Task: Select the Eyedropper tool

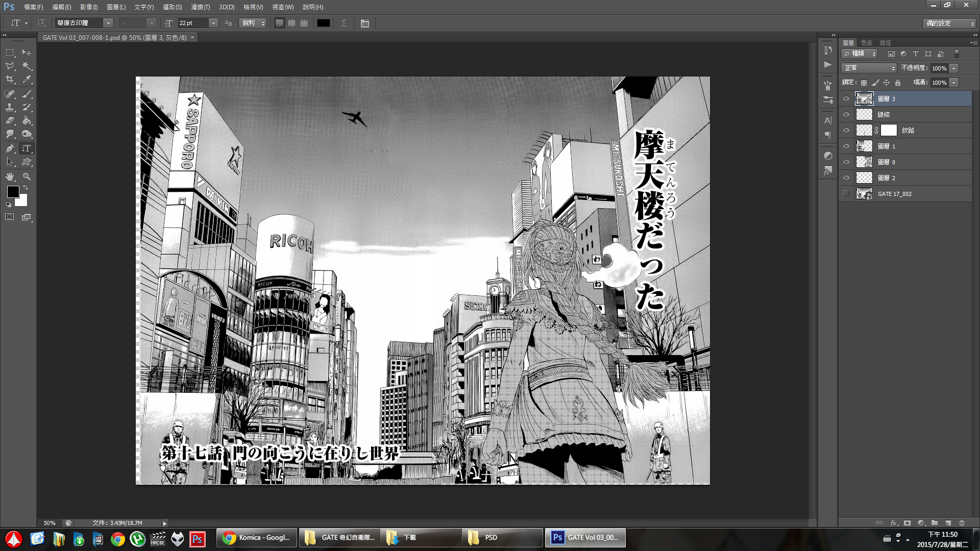Action: point(27,80)
